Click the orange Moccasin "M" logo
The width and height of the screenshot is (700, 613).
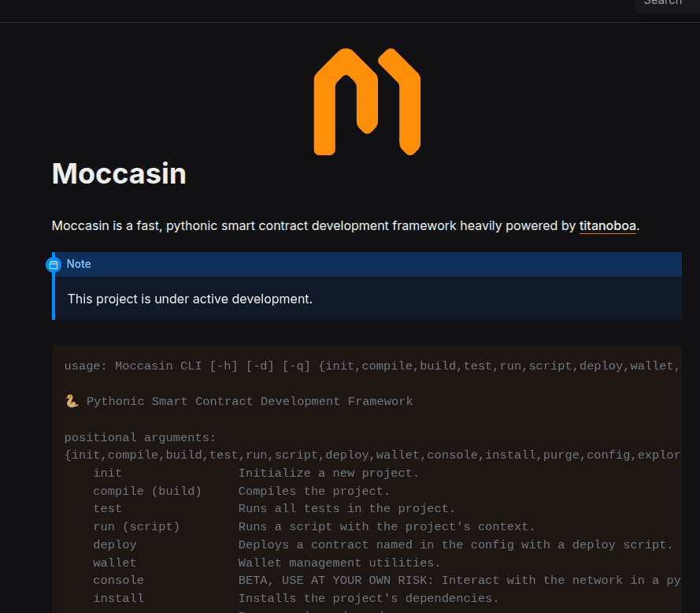pos(366,102)
